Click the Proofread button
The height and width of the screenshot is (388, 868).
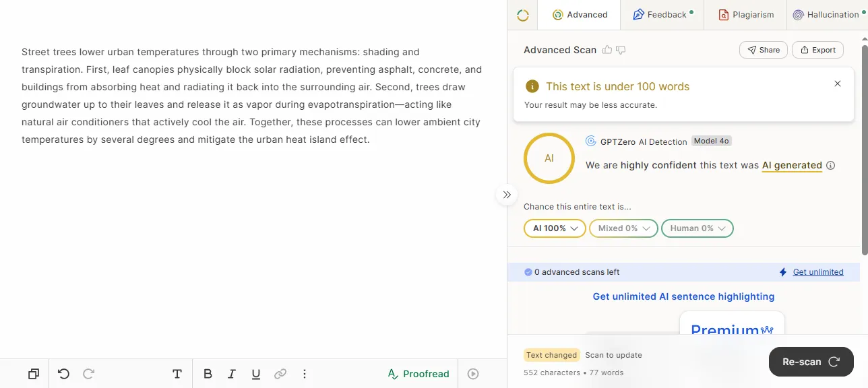click(x=418, y=374)
